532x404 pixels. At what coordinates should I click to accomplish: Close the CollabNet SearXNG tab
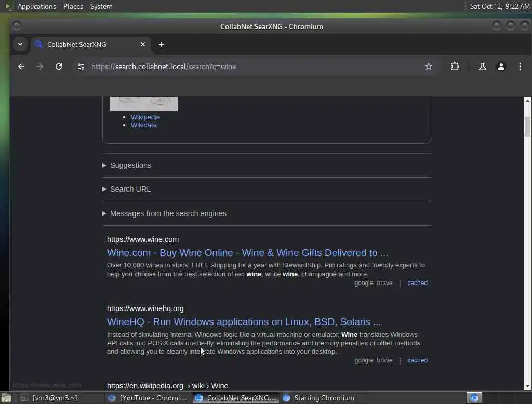coord(143,45)
